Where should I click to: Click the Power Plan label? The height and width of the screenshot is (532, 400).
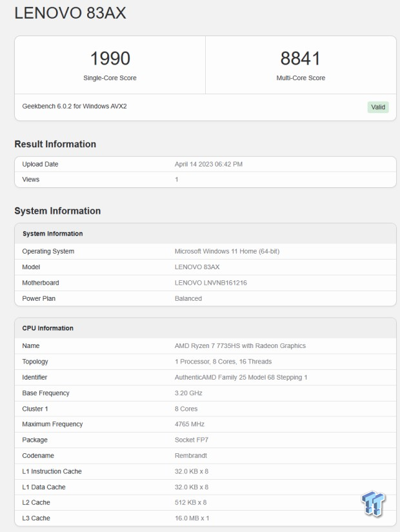39,298
